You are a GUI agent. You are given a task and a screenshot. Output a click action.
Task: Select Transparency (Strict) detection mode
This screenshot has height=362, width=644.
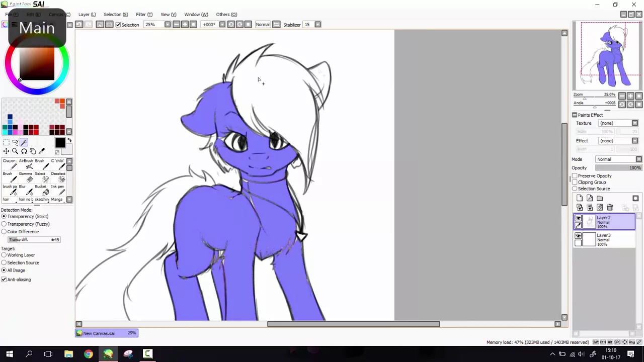click(4, 217)
